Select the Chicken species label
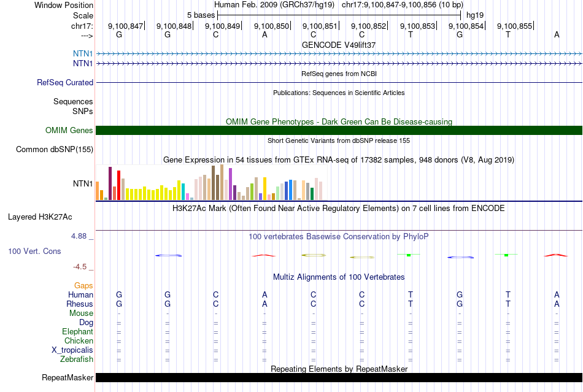583x392 pixels. click(79, 340)
